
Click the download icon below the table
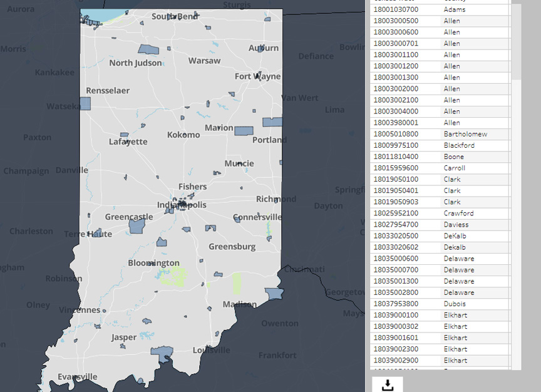point(388,385)
